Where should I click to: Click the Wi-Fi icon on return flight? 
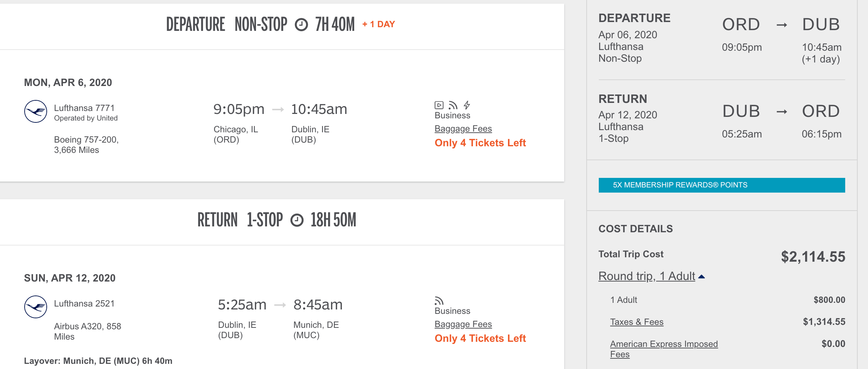(x=439, y=301)
